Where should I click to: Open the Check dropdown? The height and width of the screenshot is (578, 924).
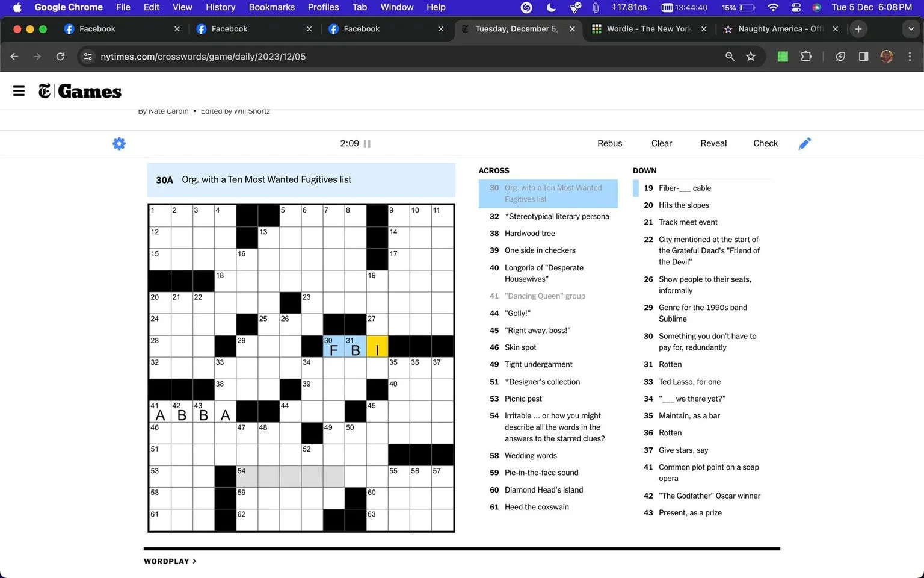pos(765,143)
